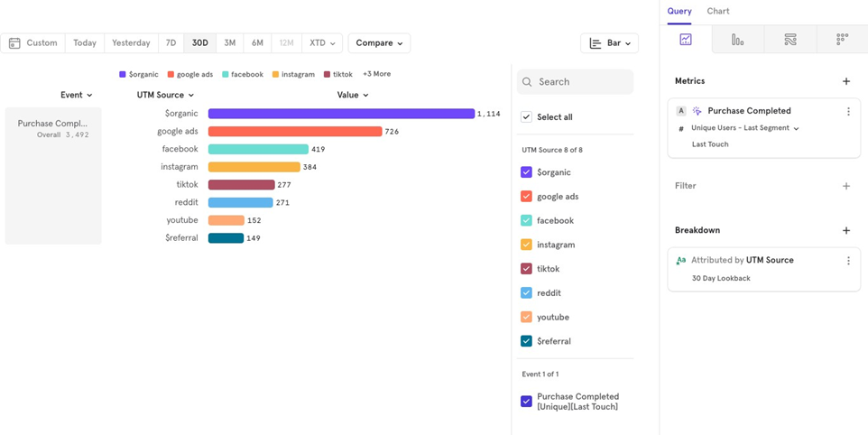868x435 pixels.
Task: Click into the segment Search field
Action: tap(582, 82)
